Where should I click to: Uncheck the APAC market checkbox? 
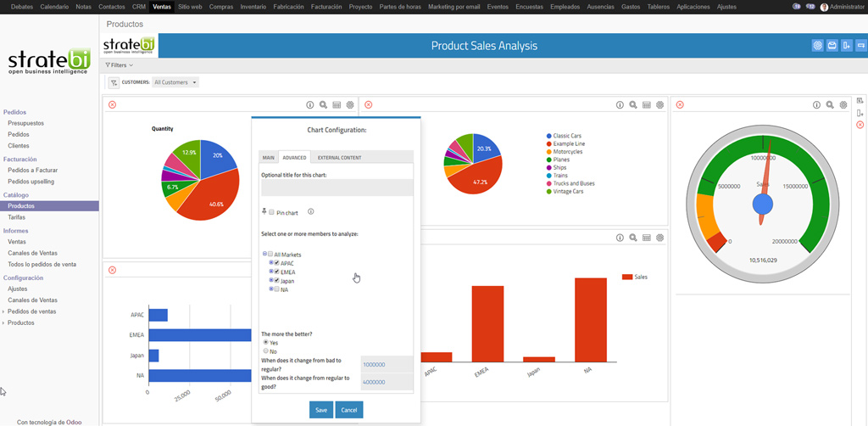pos(277,262)
